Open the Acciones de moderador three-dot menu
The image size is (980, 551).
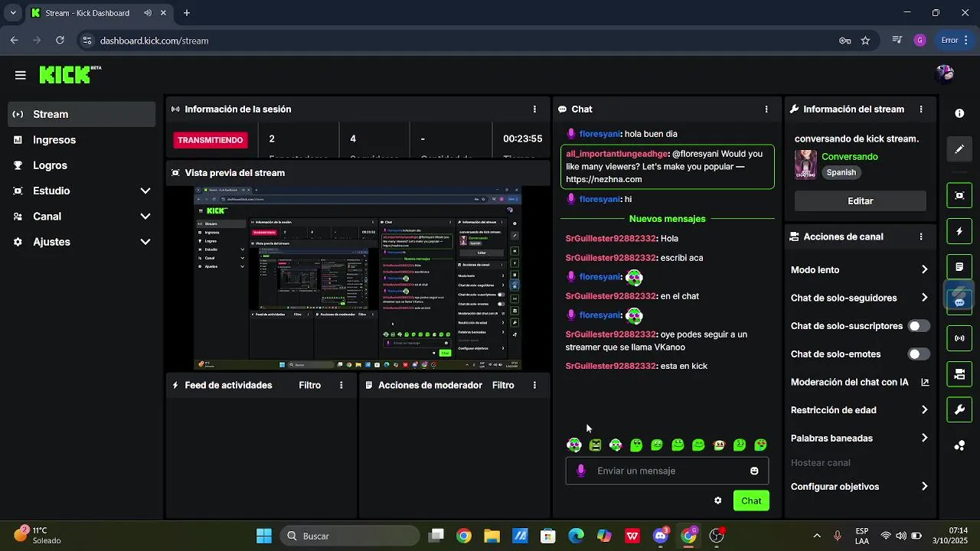coord(534,385)
